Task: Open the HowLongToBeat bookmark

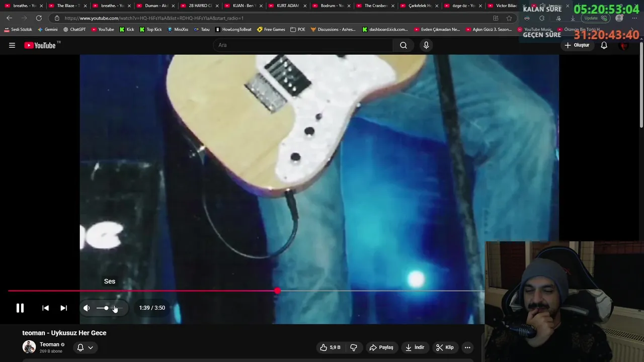Action: click(233, 30)
